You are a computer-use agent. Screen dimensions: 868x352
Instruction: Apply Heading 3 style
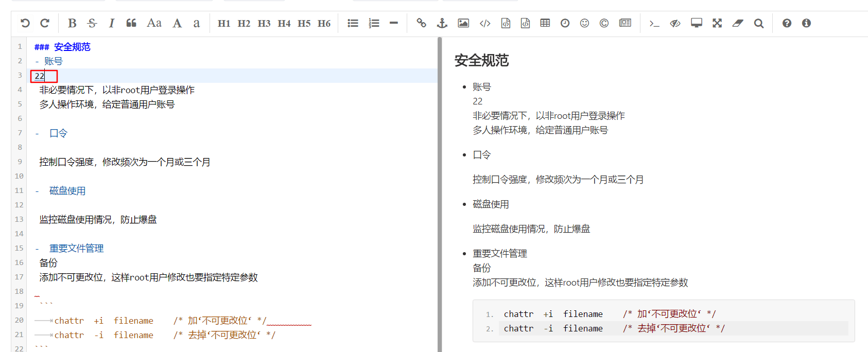(x=264, y=23)
